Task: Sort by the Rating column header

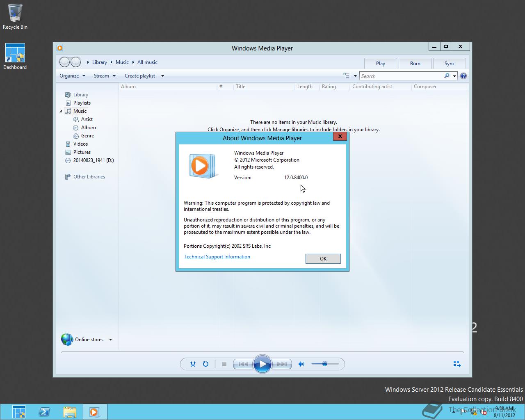Action: [x=334, y=87]
